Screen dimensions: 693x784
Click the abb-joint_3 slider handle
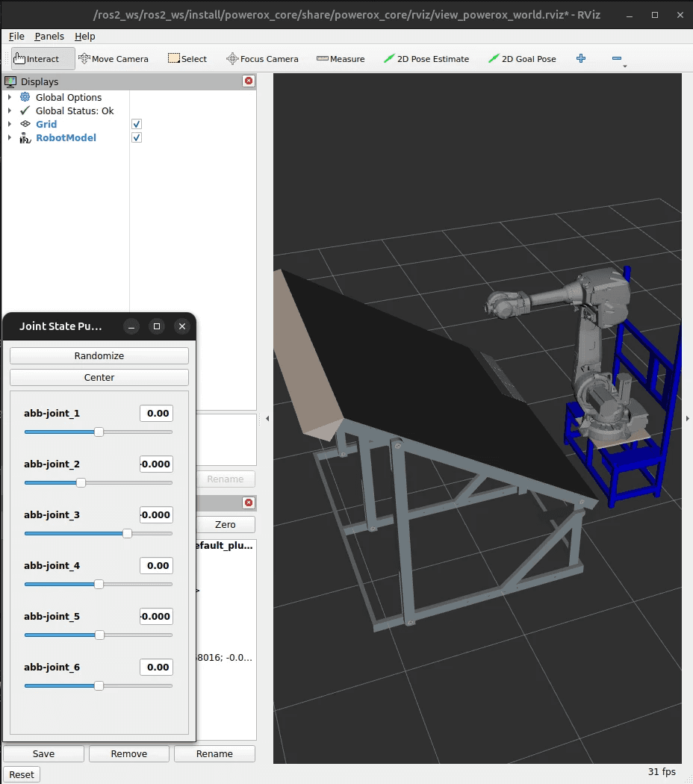pos(127,533)
